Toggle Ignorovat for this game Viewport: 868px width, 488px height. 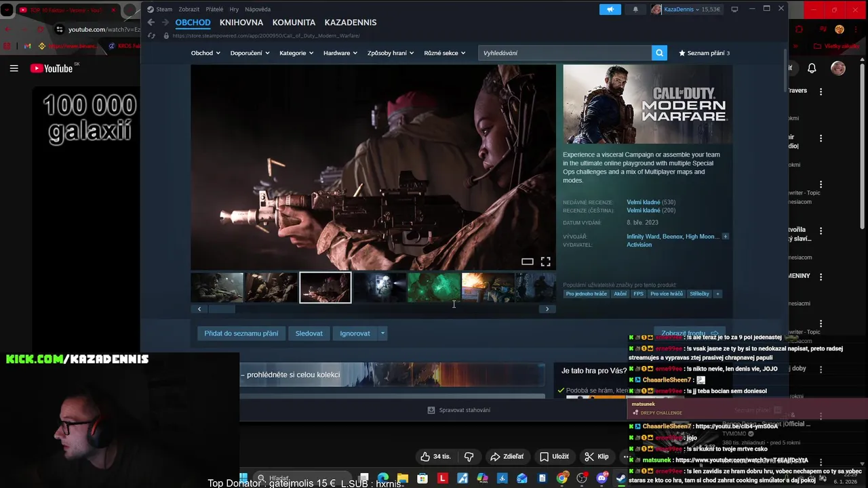(x=355, y=333)
